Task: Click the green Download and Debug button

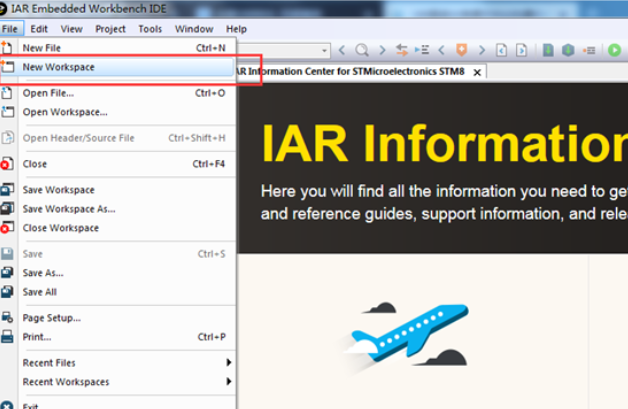Action: coord(614,50)
